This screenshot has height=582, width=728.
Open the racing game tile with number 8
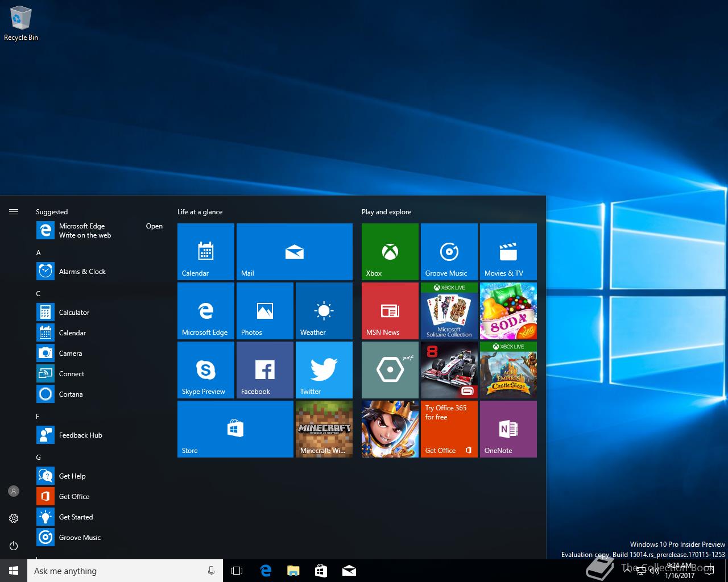click(x=449, y=370)
